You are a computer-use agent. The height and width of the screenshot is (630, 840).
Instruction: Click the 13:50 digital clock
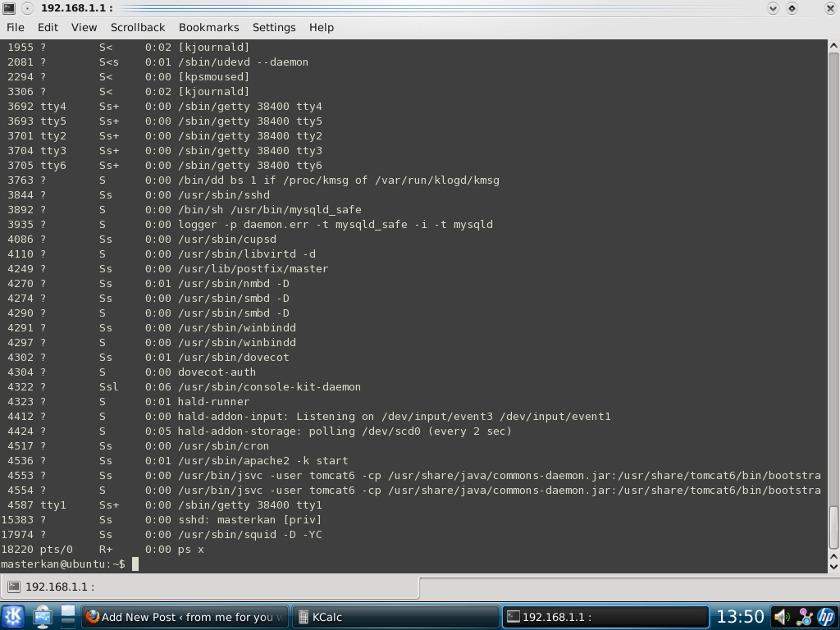(x=740, y=617)
